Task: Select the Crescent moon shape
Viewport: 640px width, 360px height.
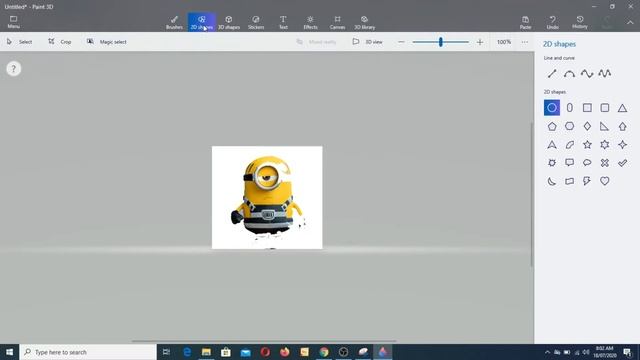Action: tap(552, 181)
